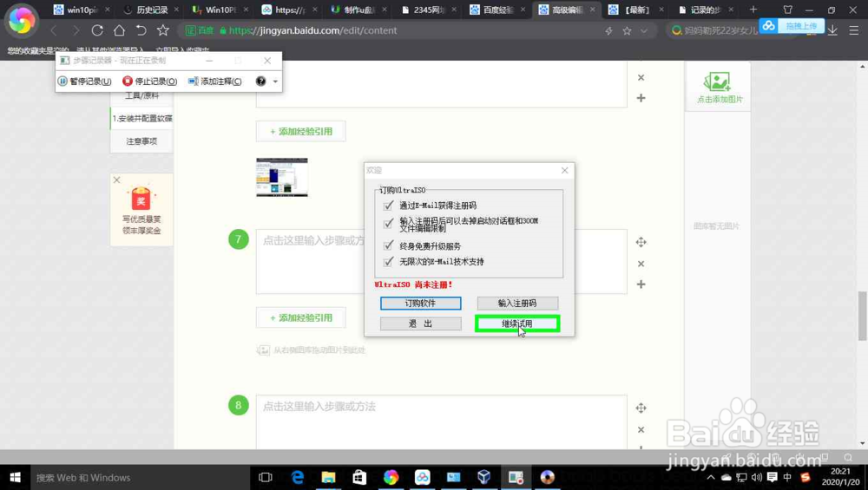868x490 pixels.
Task: Click 点击添加图片 in the right panel
Action: pos(719,88)
